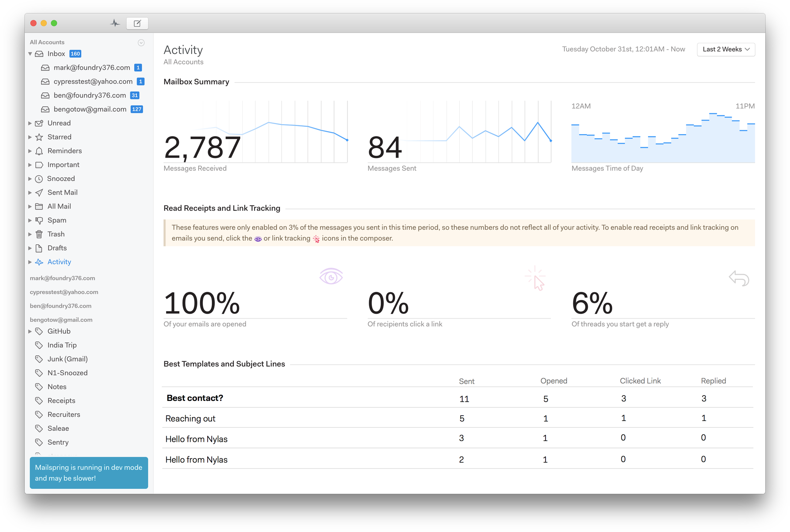
Task: Click the Best contact? template row
Action: [195, 398]
